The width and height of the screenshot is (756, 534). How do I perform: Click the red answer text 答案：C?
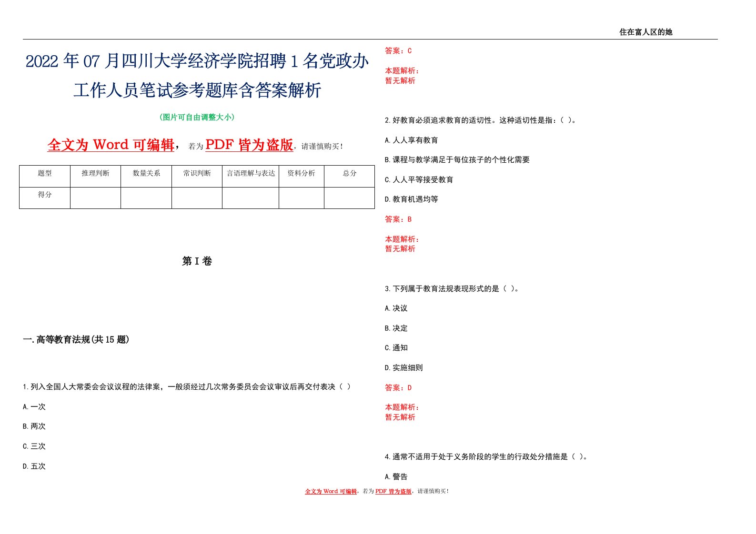pyautogui.click(x=398, y=51)
